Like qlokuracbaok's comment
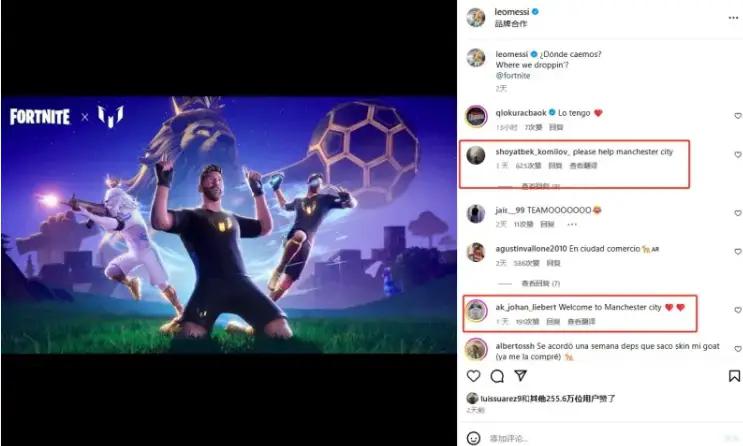This screenshot has height=446, width=743. click(737, 116)
